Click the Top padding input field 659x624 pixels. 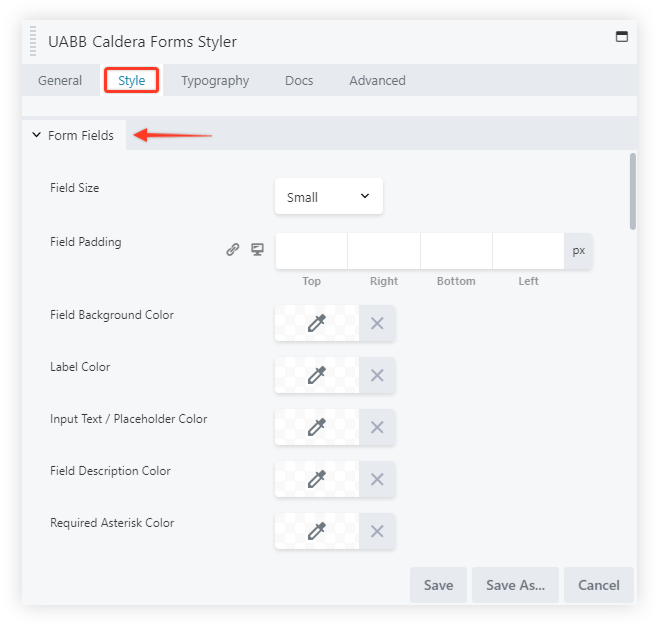pos(311,251)
